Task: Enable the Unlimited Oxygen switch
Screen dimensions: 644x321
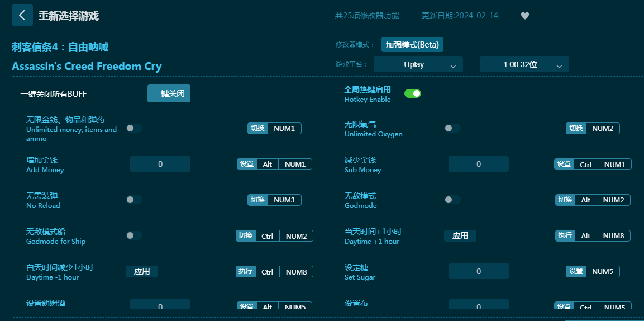Action: [452, 128]
